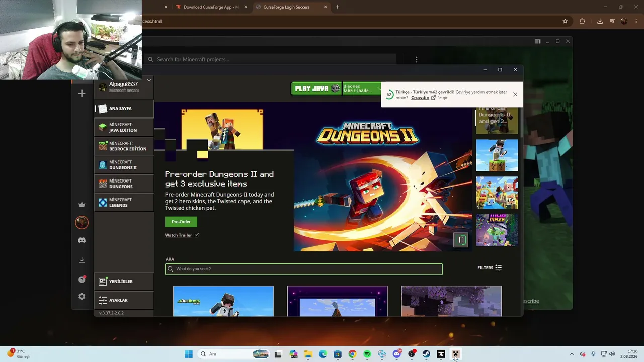Open Google Chrome from the taskbar
Screen dimensions: 644x362
coord(352,354)
